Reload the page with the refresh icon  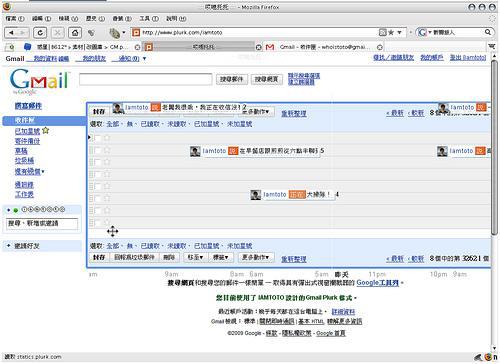[x=40, y=33]
